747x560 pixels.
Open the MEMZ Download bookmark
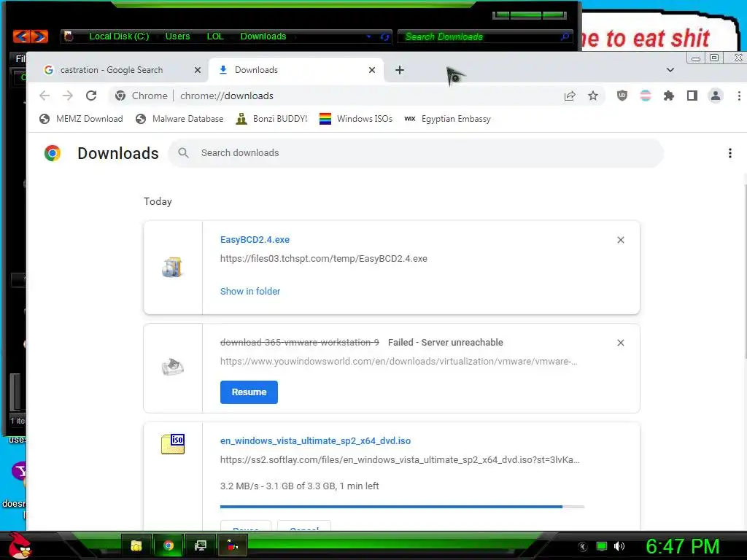(x=81, y=119)
